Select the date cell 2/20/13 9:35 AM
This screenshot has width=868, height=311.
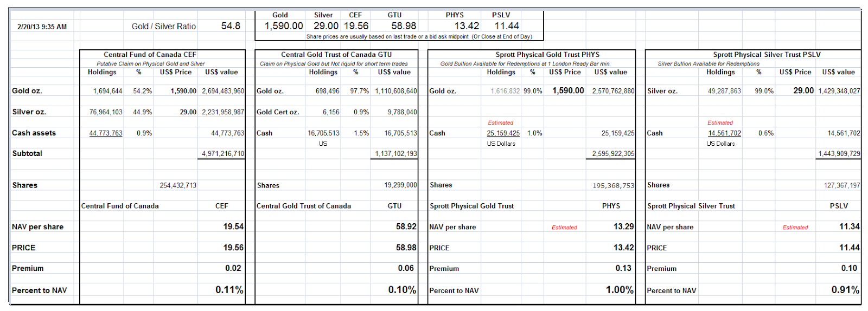42,27
